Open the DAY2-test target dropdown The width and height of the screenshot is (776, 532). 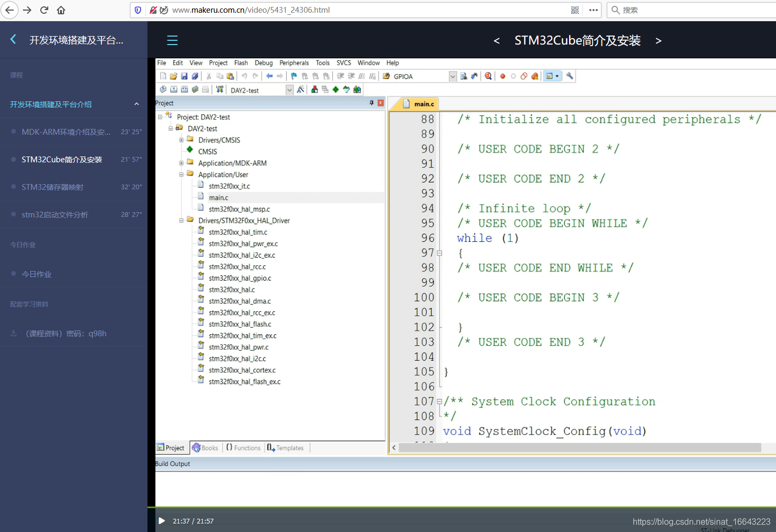tap(290, 90)
